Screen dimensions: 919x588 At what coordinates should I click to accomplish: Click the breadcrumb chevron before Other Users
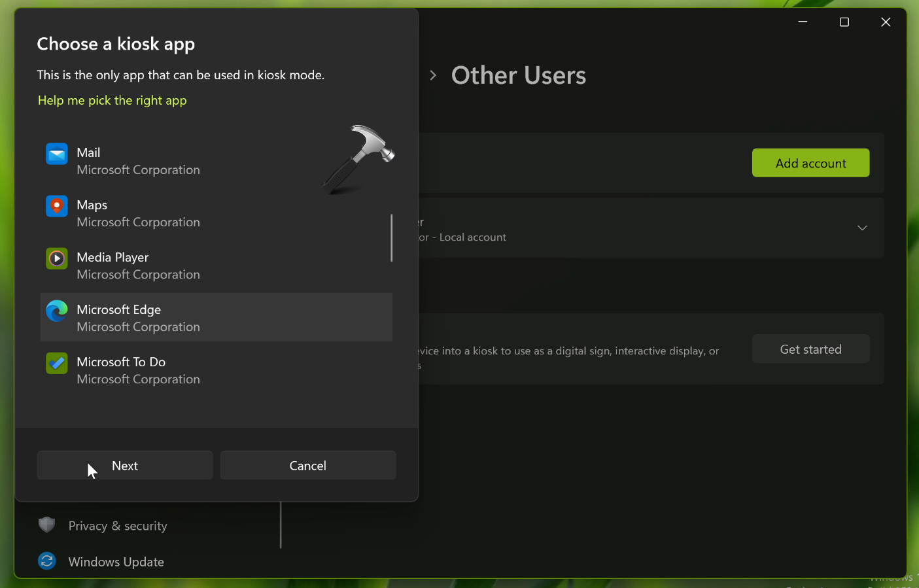(433, 75)
